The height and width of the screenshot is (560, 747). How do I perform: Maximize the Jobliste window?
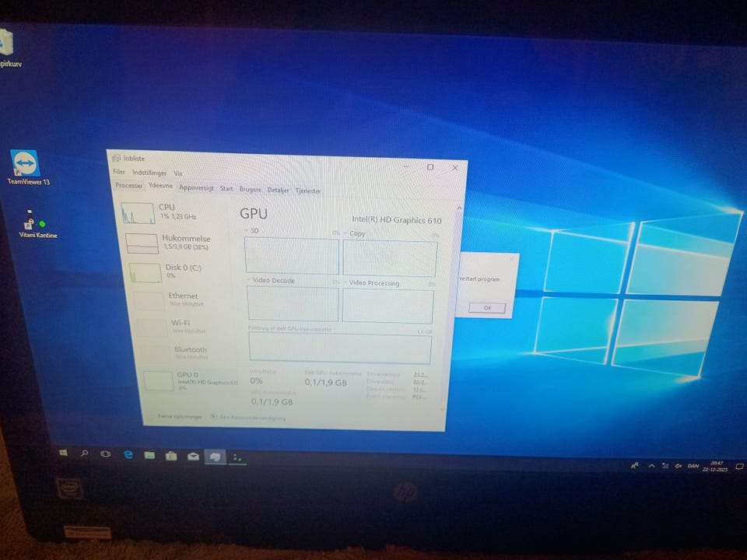pos(430,166)
